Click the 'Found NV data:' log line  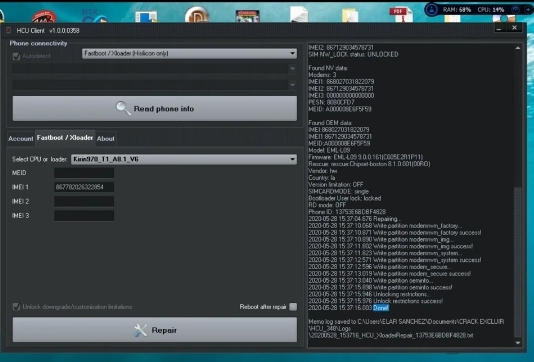click(x=328, y=68)
